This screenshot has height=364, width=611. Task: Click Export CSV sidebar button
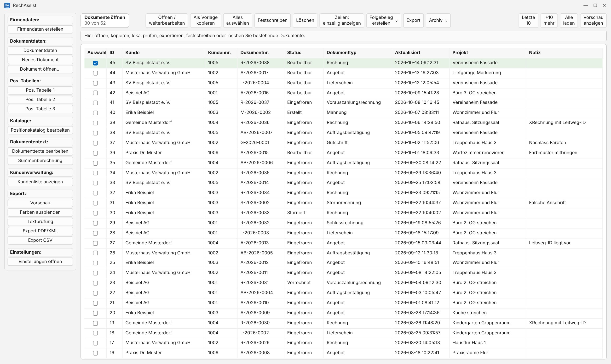tap(40, 240)
